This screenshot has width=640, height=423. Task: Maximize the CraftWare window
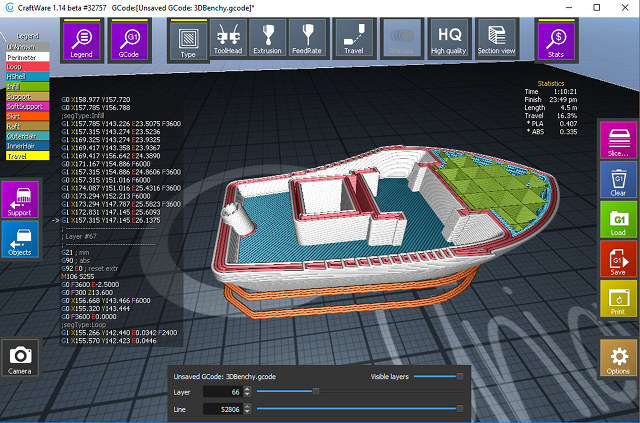[x=597, y=7]
